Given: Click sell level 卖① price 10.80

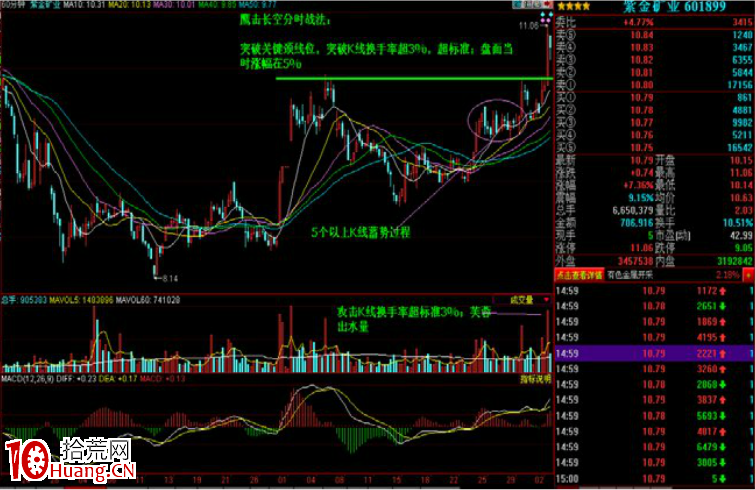Looking at the screenshot, I should [x=642, y=85].
